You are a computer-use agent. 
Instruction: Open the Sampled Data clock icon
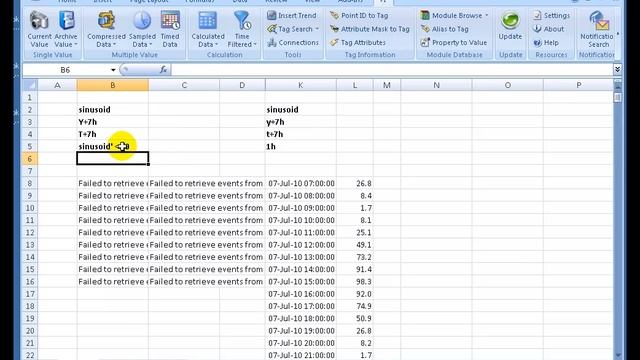coord(142,21)
